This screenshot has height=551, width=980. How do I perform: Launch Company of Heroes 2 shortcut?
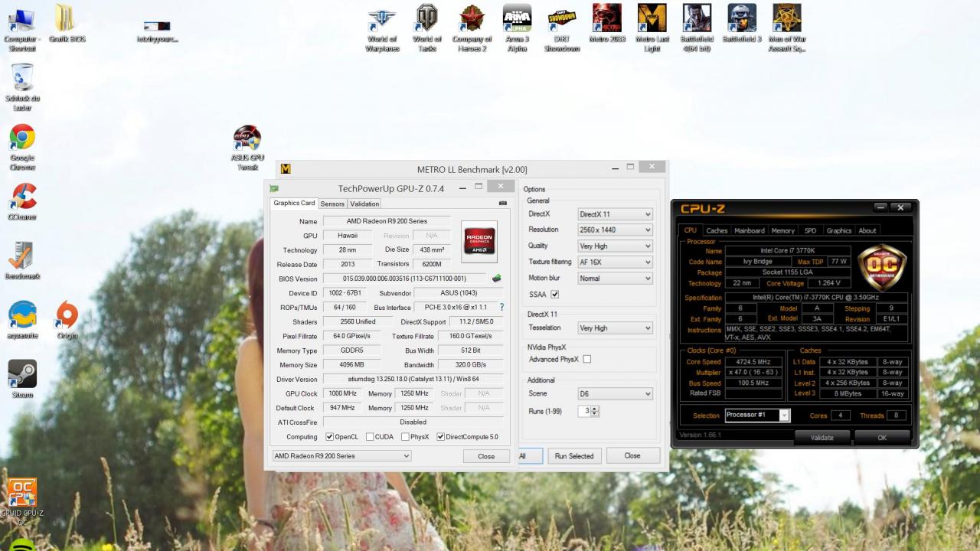[x=472, y=28]
